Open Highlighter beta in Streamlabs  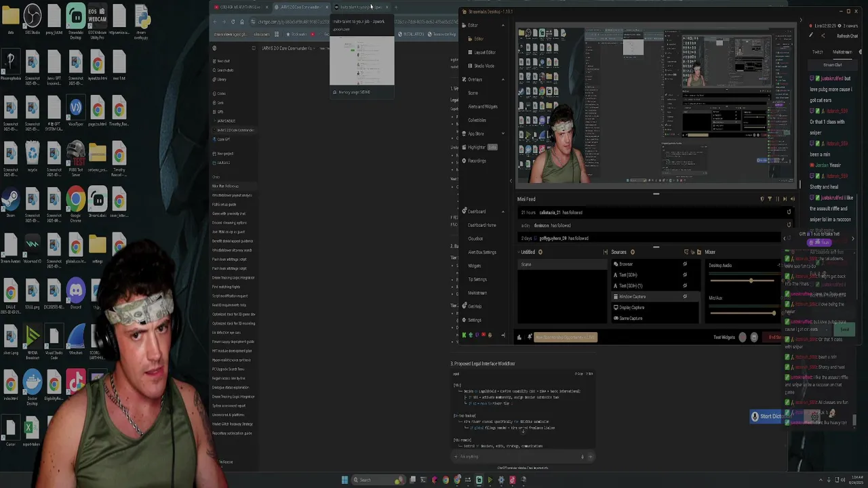[479, 147]
